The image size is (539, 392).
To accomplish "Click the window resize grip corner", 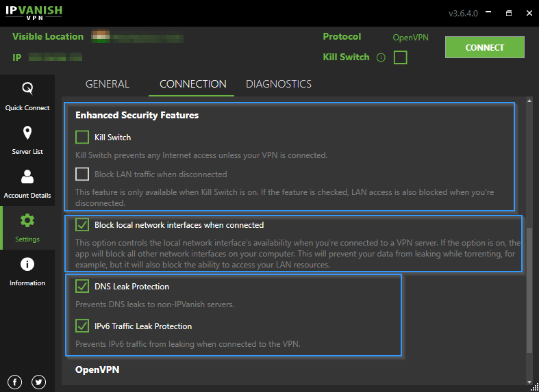I will coord(536,389).
